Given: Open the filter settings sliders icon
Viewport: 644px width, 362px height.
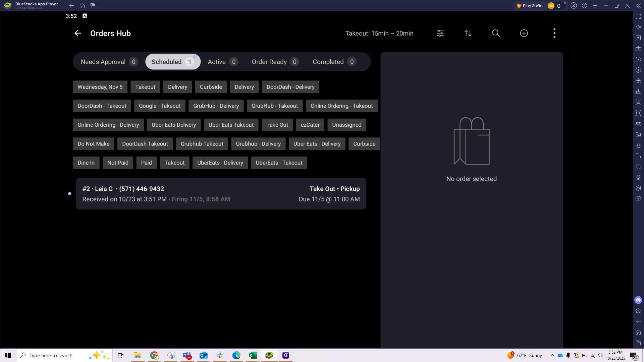Looking at the screenshot, I should 440,33.
